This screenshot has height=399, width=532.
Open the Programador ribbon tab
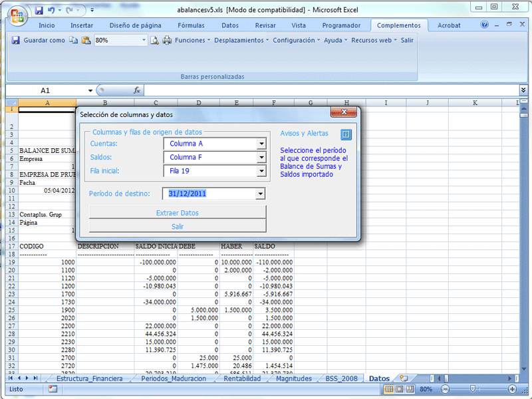click(341, 25)
